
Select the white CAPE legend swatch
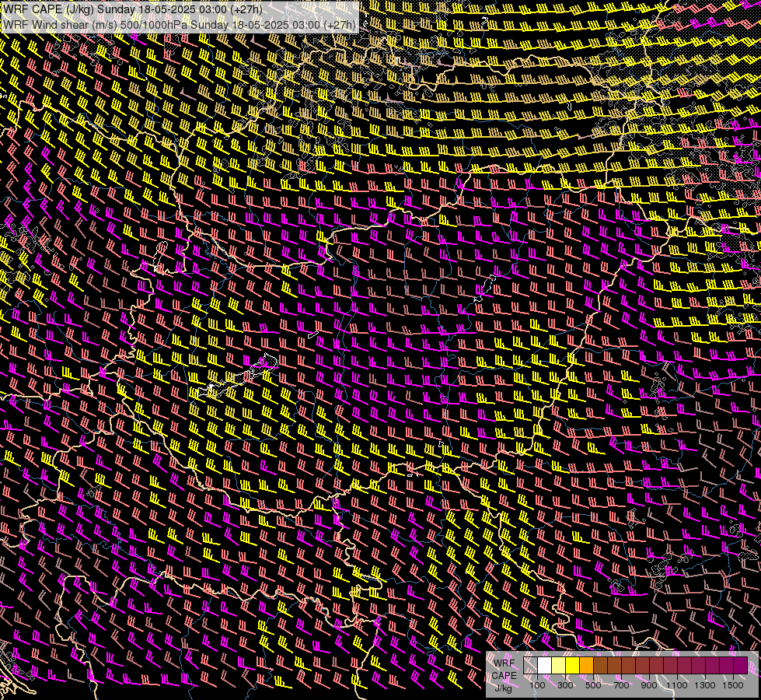coord(545,665)
